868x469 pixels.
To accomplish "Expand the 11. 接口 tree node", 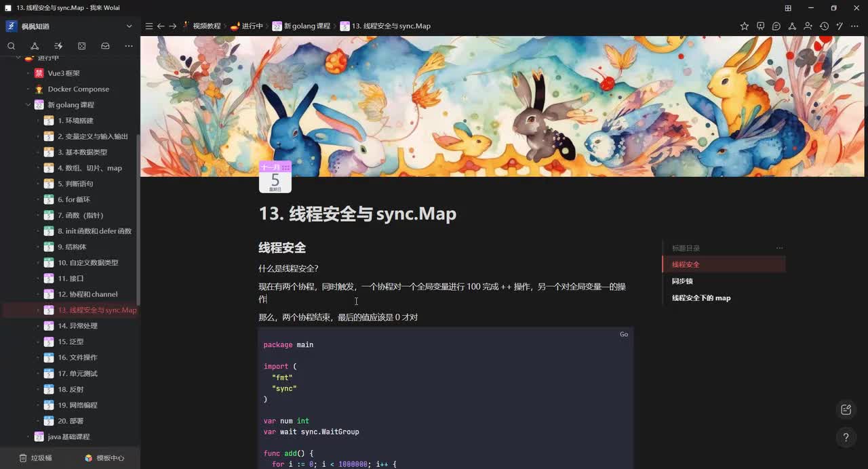I will [x=38, y=279].
